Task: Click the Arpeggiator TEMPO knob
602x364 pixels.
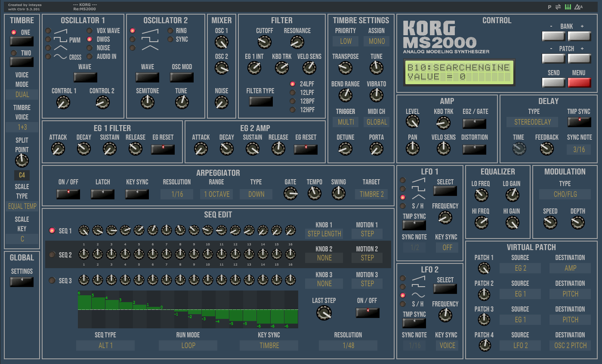Action: pyautogui.click(x=315, y=193)
